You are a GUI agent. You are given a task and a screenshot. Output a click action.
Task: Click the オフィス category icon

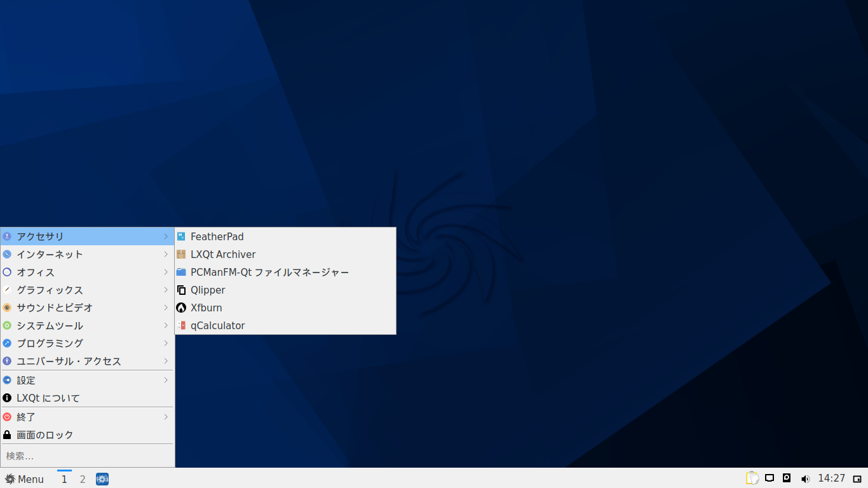pyautogui.click(x=7, y=272)
